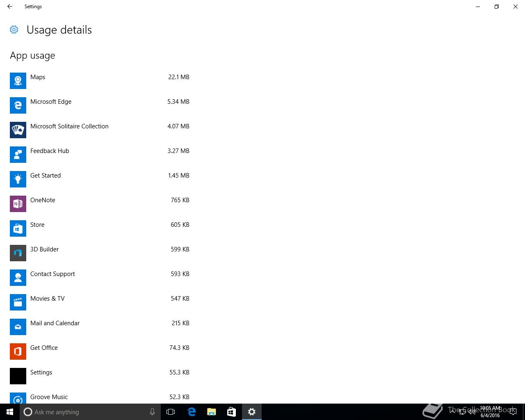
Task: Click the Movies & TV label
Action: 48,299
